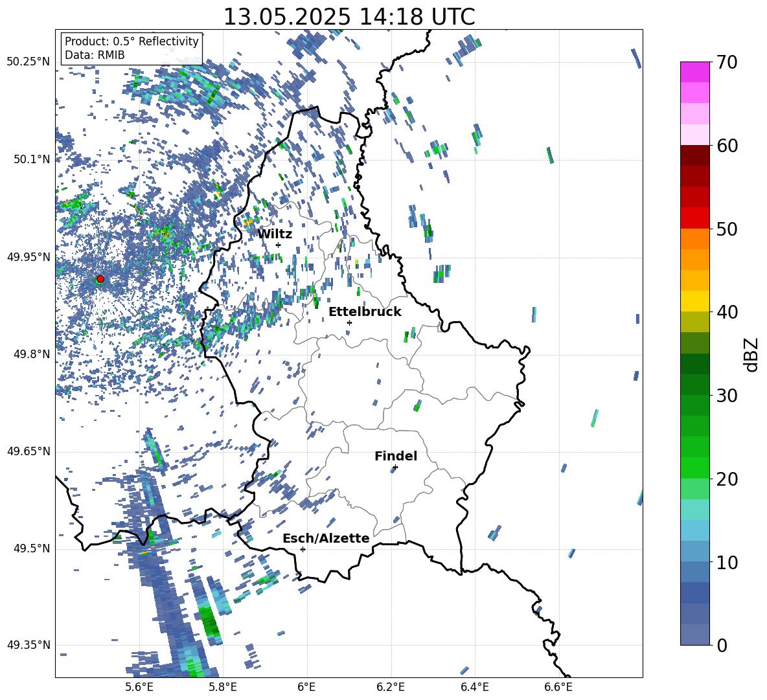
Task: Pick the magenta swatch at colorbar top
Action: click(x=694, y=72)
